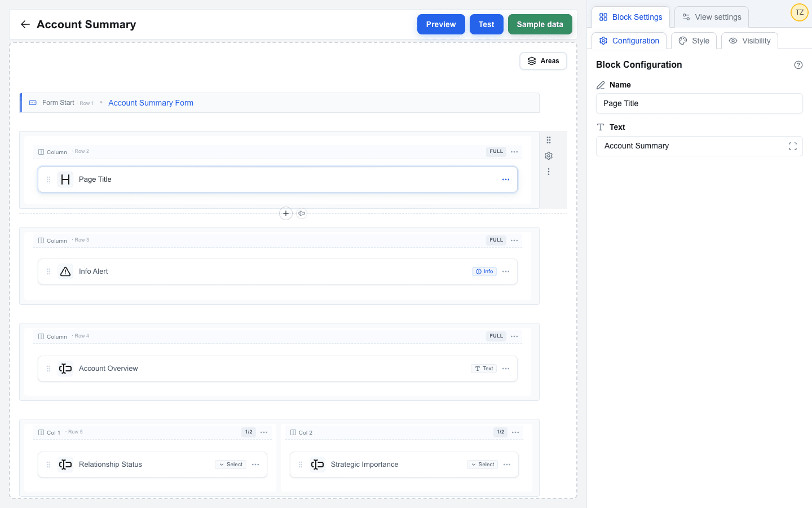812x508 pixels.
Task: Click Select badge on Relationship Status
Action: pos(231,465)
